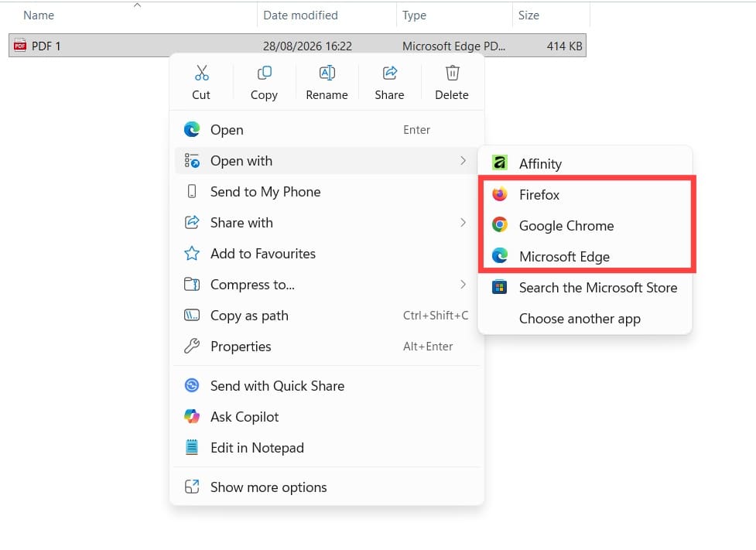Click the Microsoft Store icon
Image resolution: width=756 pixels, height=550 pixels.
pos(500,287)
